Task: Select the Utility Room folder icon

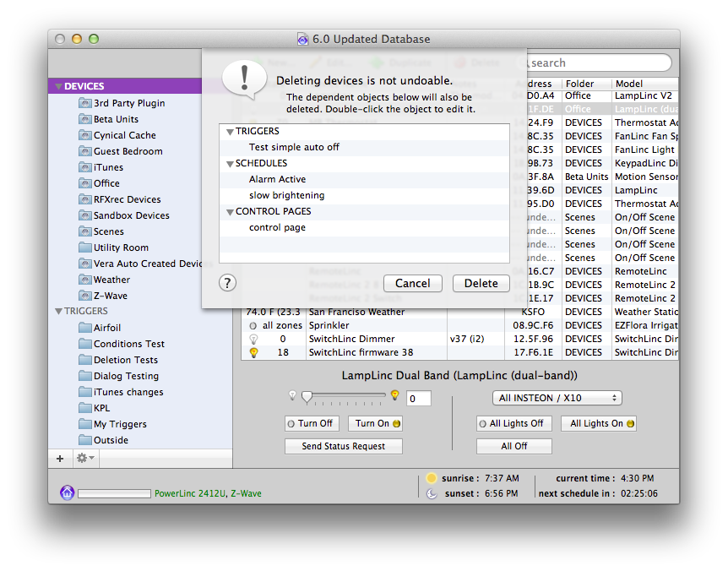Action: [85, 247]
